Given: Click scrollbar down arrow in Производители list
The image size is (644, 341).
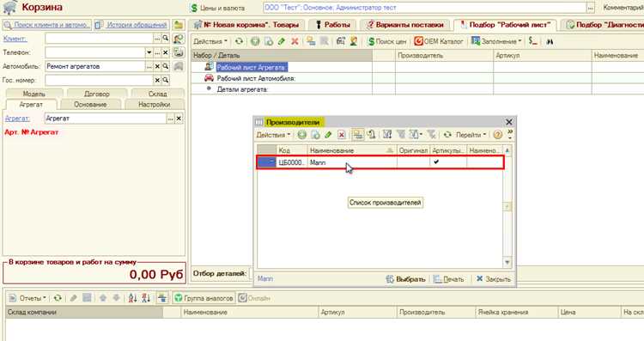Looking at the screenshot, I should tap(507, 262).
